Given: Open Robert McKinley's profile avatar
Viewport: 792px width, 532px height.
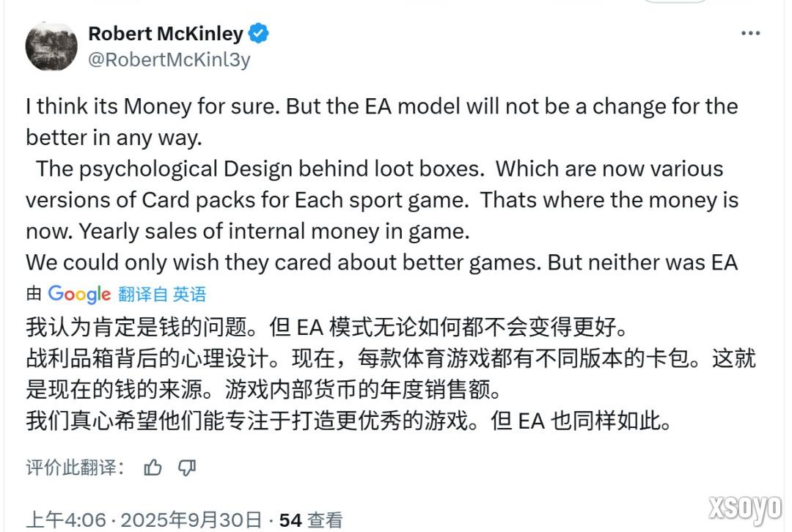Looking at the screenshot, I should pos(51,45).
